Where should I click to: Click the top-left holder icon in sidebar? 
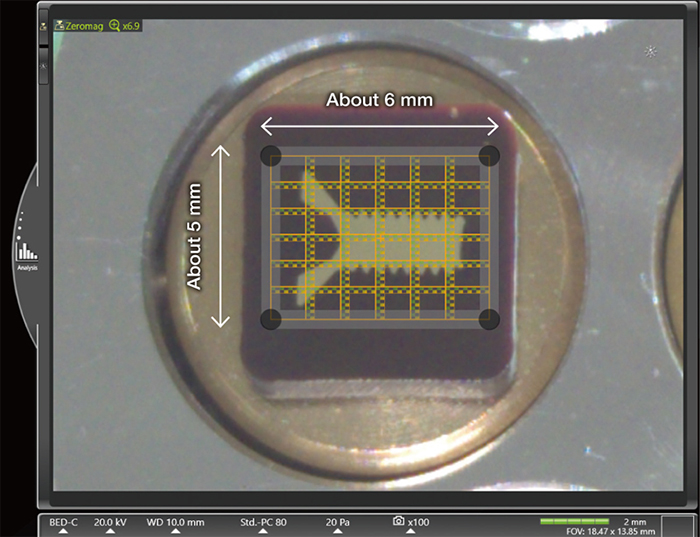(x=43, y=26)
